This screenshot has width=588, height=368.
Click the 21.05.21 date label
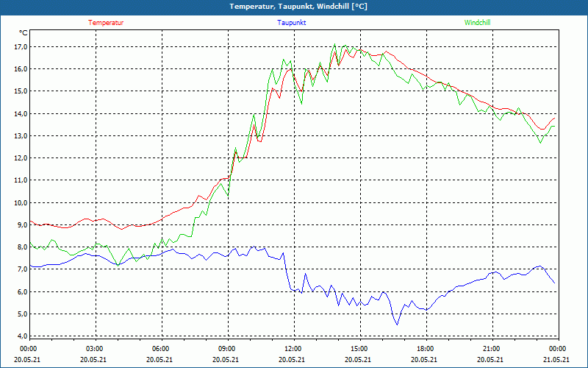(x=556, y=359)
